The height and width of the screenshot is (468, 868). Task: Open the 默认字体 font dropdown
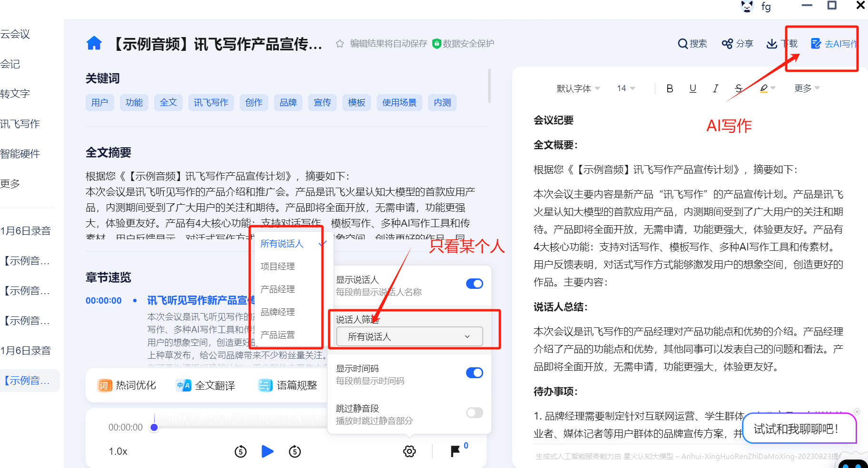578,88
